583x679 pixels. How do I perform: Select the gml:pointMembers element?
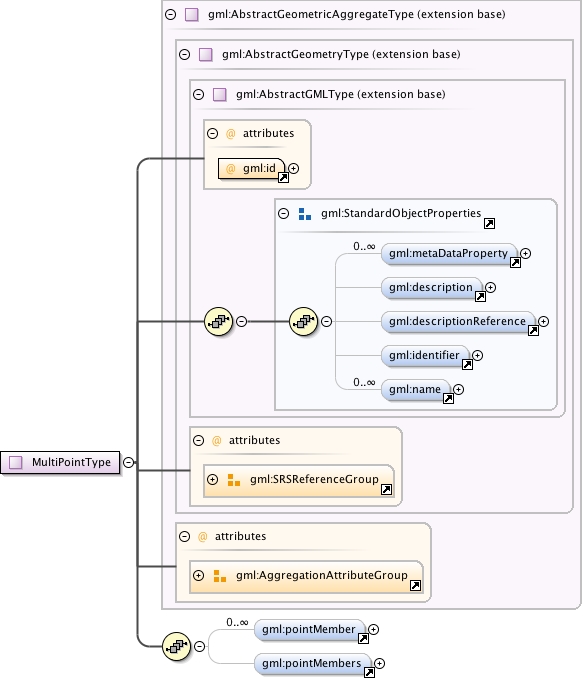(x=312, y=664)
